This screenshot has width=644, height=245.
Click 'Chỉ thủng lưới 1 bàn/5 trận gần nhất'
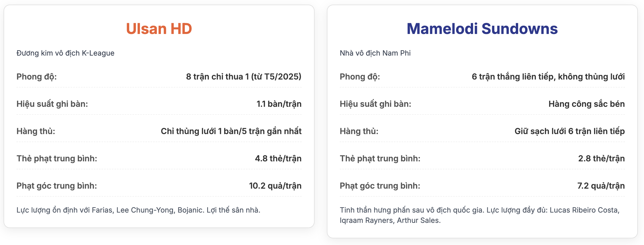[x=231, y=131]
